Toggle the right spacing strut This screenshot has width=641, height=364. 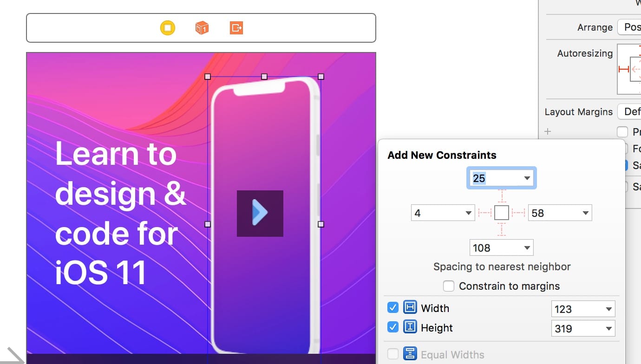point(518,213)
